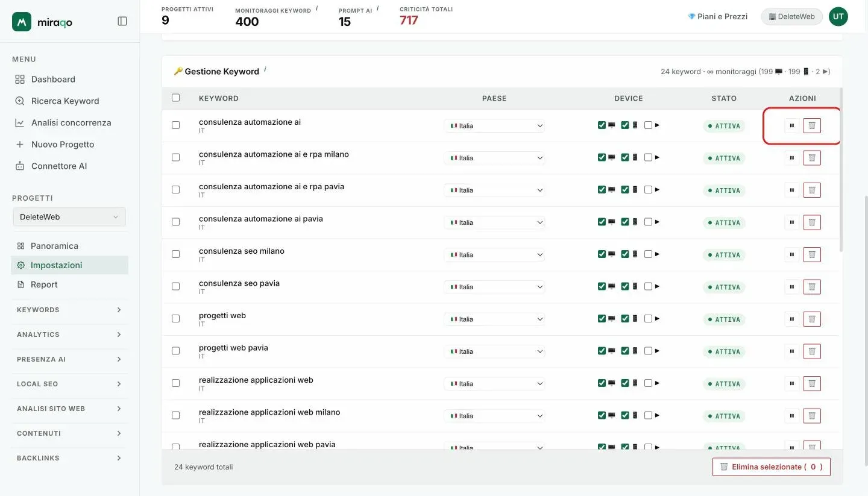Click the KEYWORD column header
The image size is (868, 496).
(219, 98)
